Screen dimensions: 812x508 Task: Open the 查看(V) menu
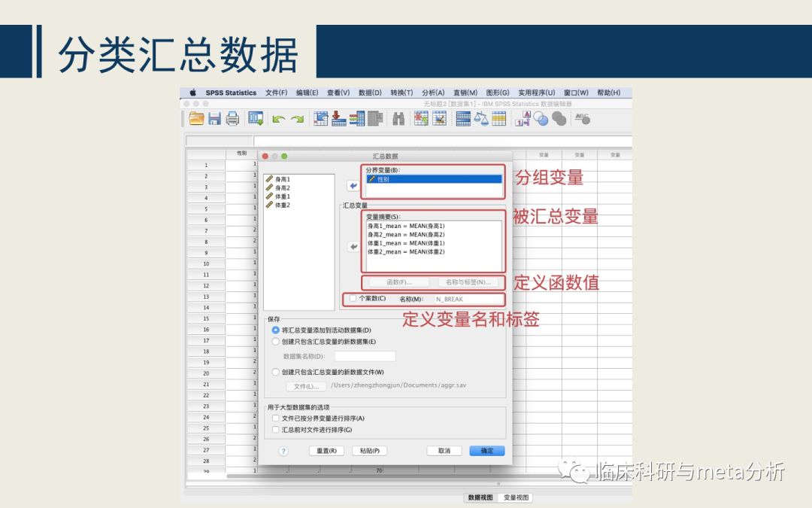pyautogui.click(x=338, y=93)
